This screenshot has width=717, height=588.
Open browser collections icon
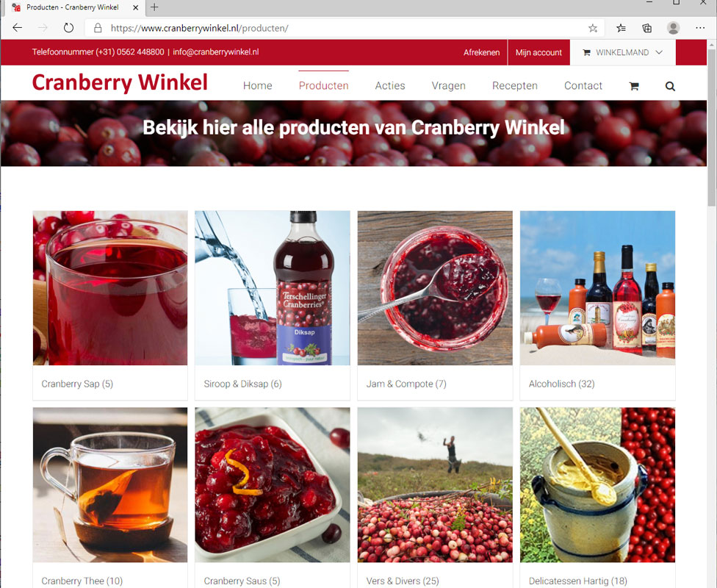(647, 29)
